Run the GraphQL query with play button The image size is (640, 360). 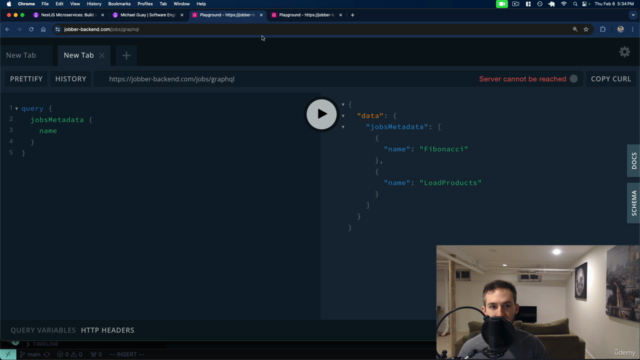click(322, 114)
